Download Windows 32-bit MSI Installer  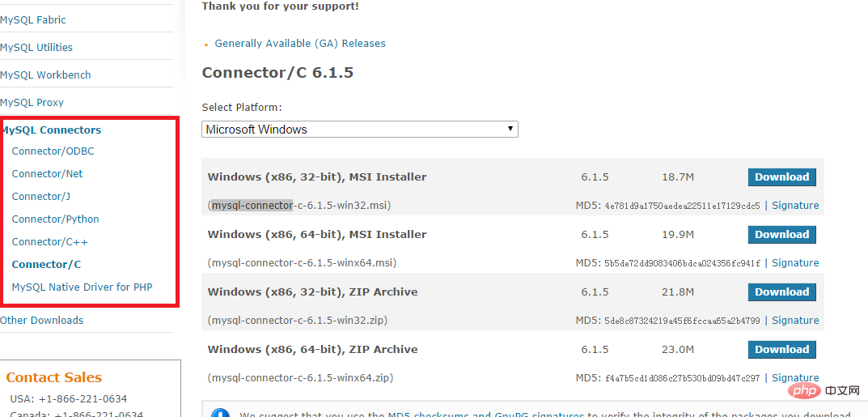(x=781, y=177)
